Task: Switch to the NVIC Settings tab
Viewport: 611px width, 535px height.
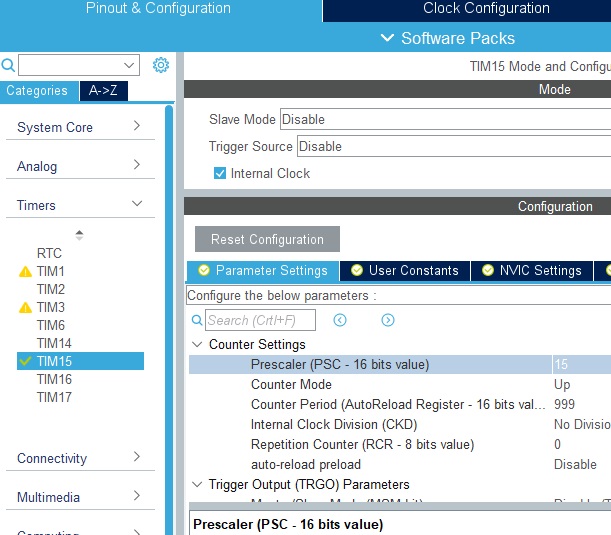Action: click(531, 271)
